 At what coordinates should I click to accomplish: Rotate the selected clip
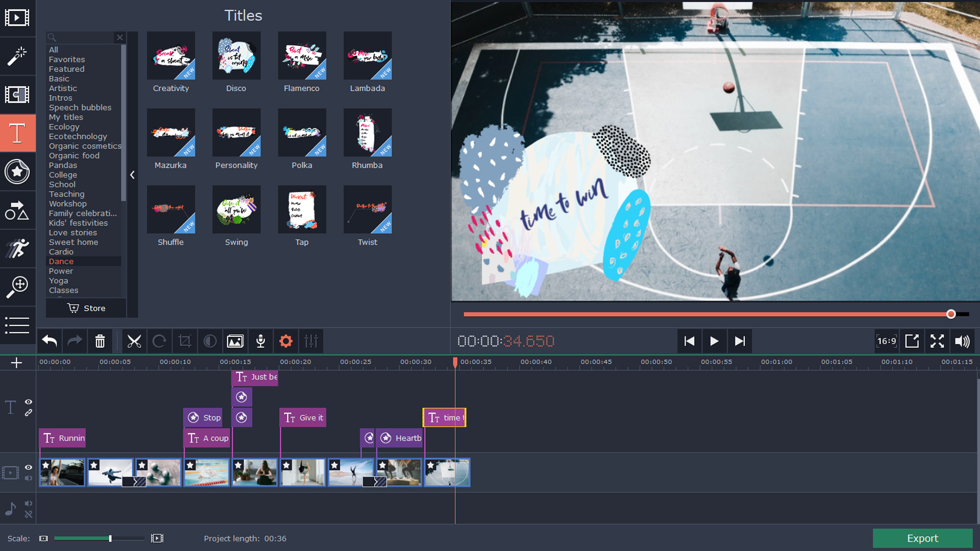[159, 341]
